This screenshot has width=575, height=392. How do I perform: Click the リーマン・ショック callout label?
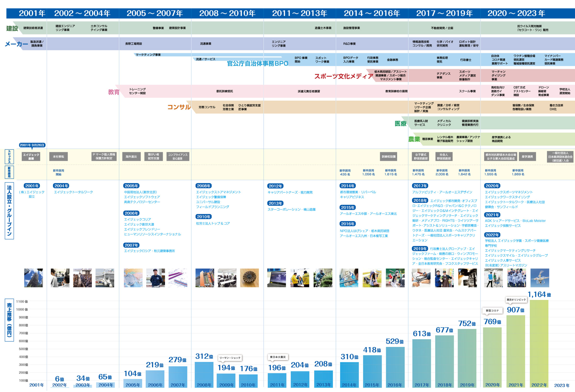[230, 358]
